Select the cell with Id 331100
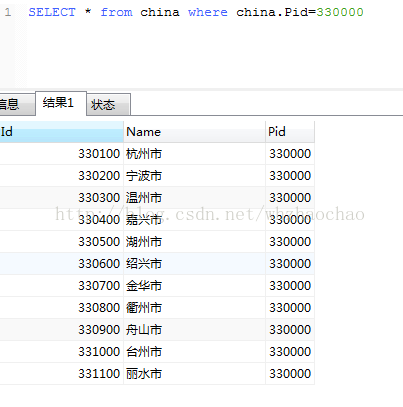Viewport: 403px width, 407px height. click(x=61, y=374)
